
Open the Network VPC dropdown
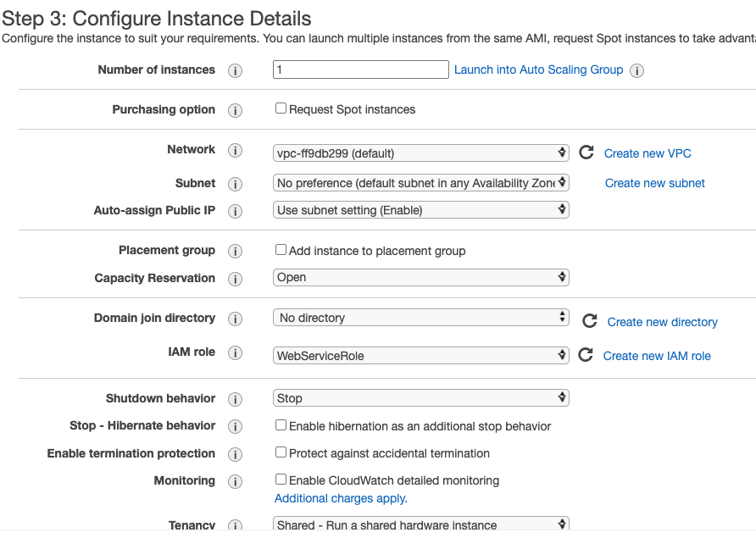[421, 153]
